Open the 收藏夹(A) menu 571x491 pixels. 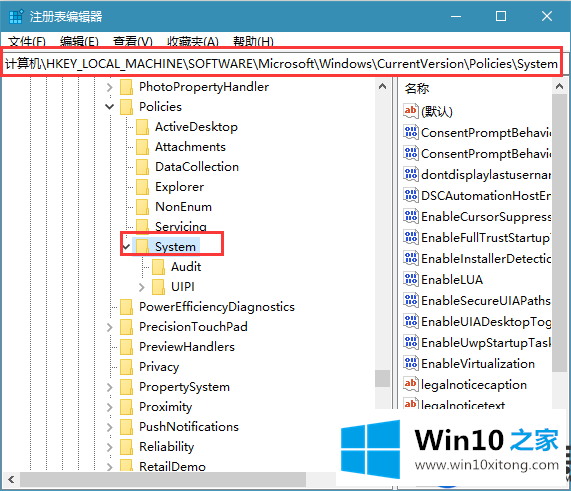tap(193, 42)
